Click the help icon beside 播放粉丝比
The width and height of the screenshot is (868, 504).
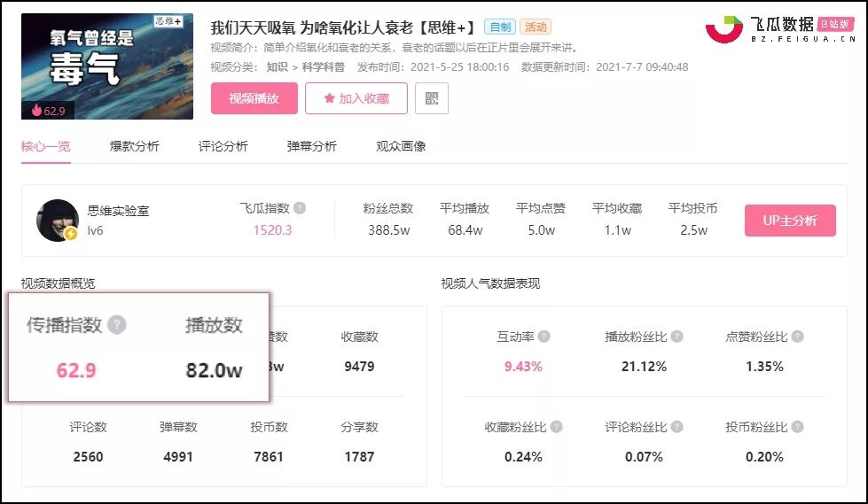pos(676,337)
